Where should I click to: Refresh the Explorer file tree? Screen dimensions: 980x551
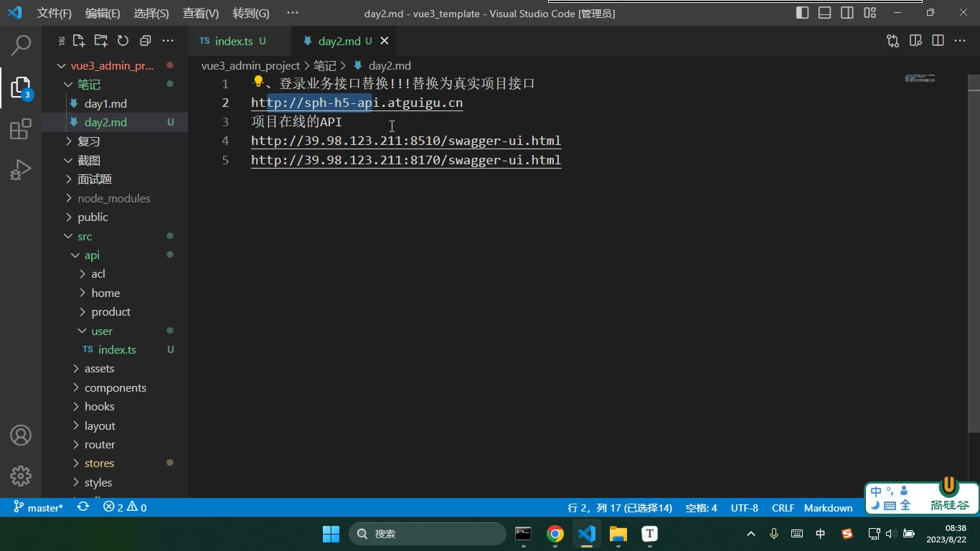(123, 41)
